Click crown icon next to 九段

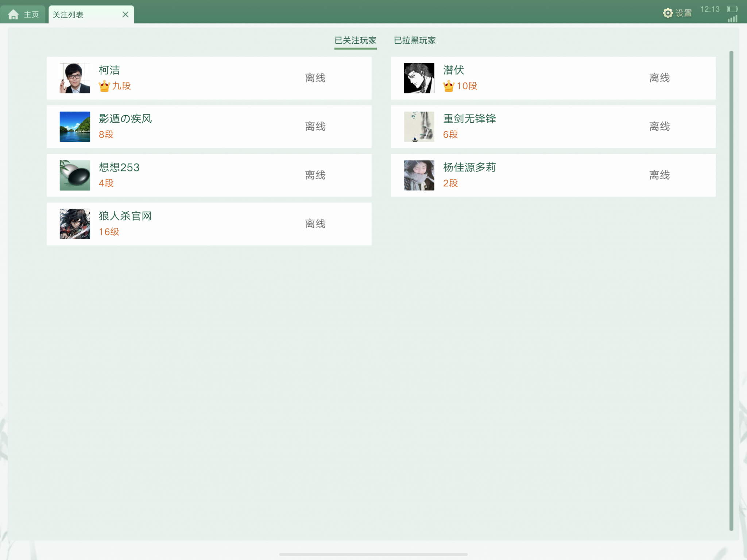(104, 86)
